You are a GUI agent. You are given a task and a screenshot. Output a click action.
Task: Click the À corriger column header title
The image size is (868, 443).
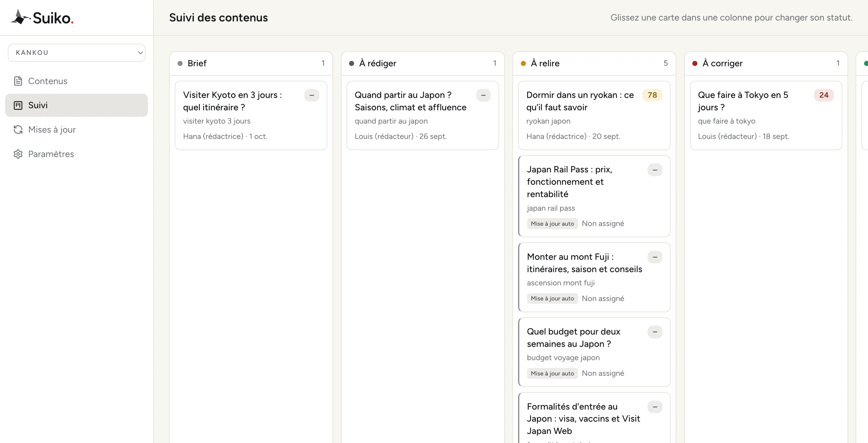[x=722, y=63]
